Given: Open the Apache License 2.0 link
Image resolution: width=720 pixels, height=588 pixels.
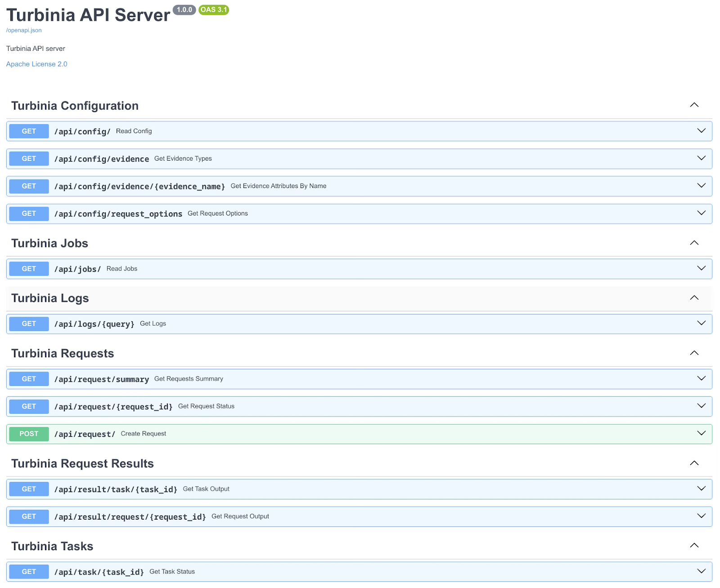Looking at the screenshot, I should point(36,64).
